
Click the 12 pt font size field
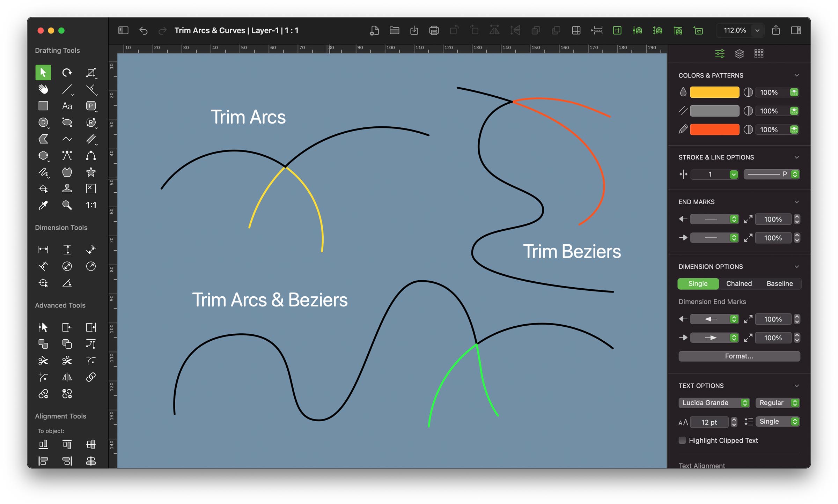(709, 422)
